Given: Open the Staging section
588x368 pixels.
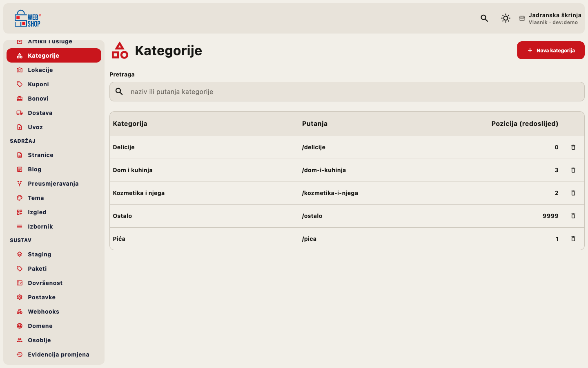Looking at the screenshot, I should [54, 254].
